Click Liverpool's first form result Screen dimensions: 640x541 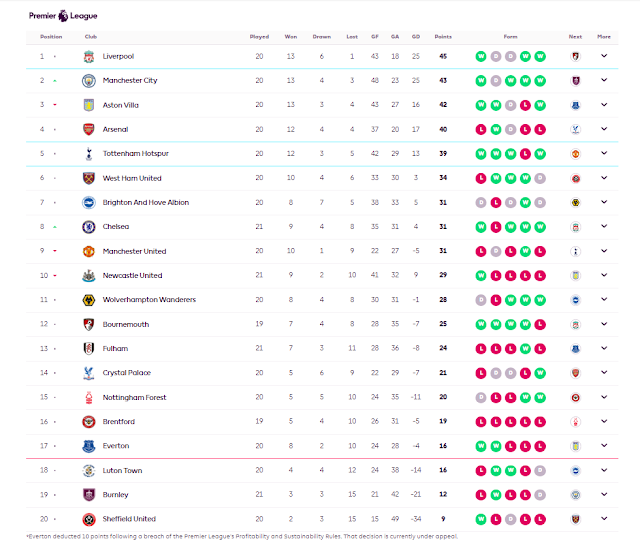[481, 56]
